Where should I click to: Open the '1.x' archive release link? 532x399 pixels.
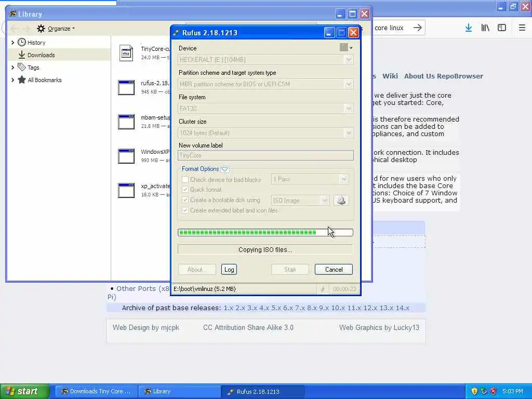click(229, 308)
